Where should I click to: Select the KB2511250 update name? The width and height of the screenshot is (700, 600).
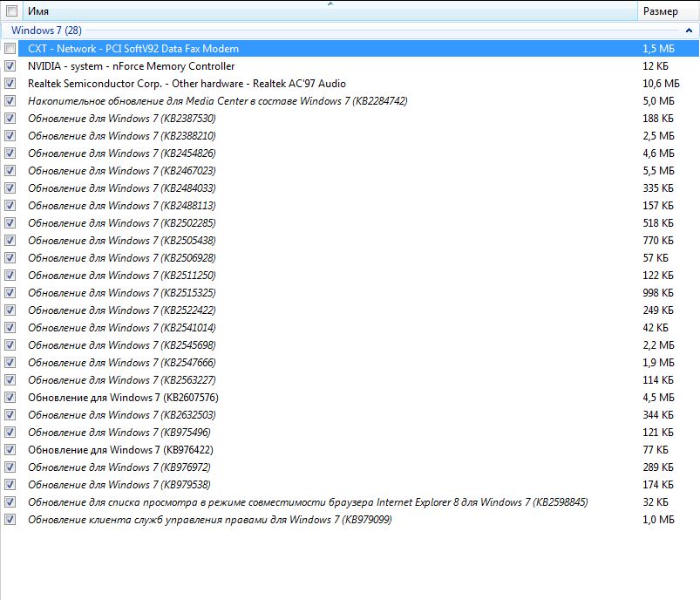(121, 276)
